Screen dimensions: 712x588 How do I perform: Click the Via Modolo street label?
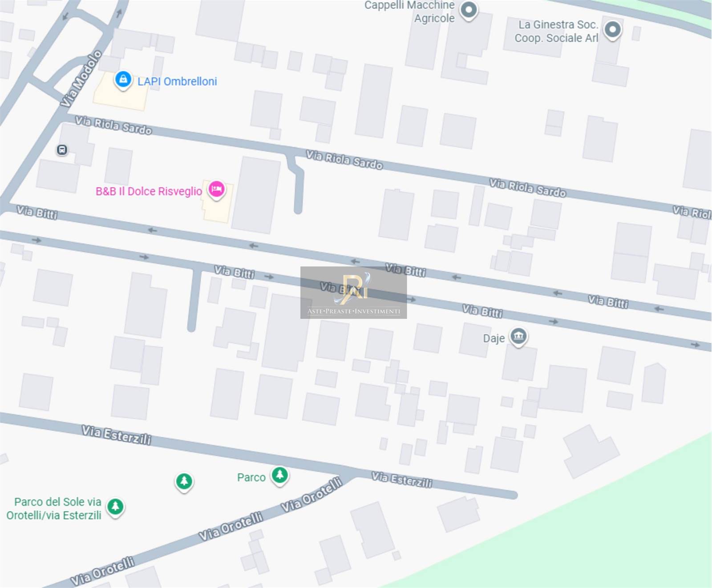(x=81, y=79)
